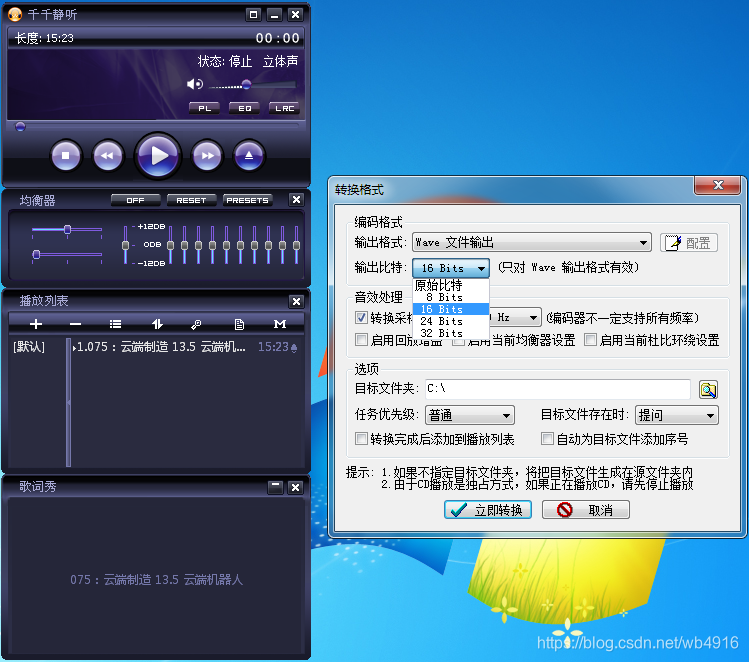Add files with playlist plus icon
Viewport: 749px width, 662px height.
(x=36, y=324)
